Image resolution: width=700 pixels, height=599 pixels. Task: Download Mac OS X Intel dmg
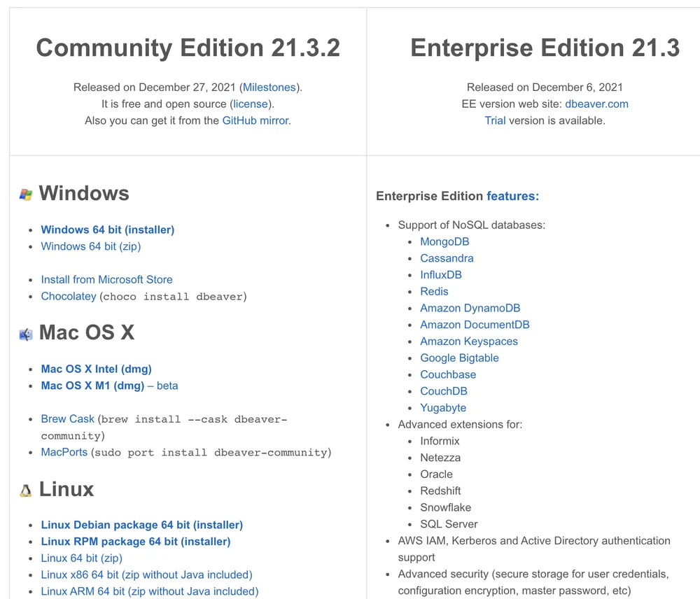coord(97,369)
